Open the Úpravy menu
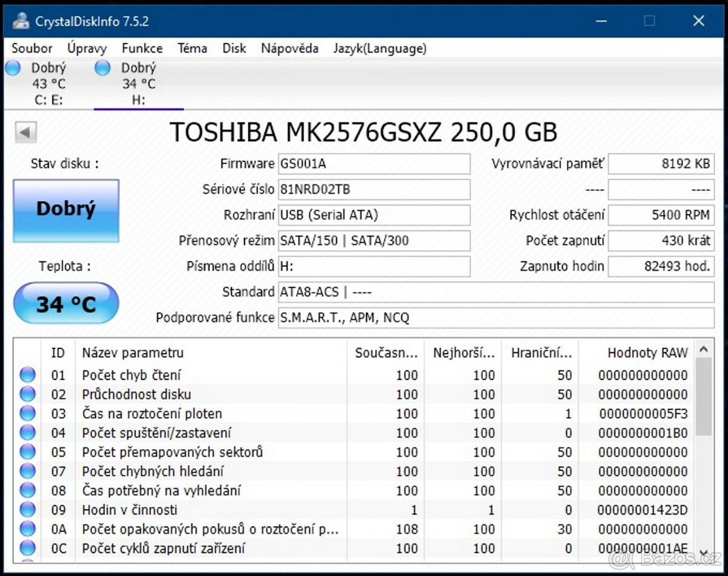728x576 pixels. [87, 49]
